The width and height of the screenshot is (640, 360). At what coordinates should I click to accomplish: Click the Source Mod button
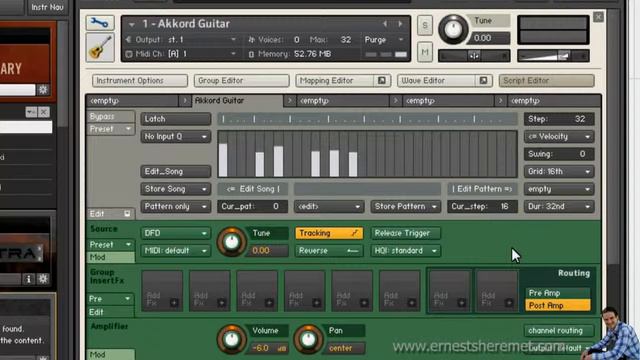tap(111, 257)
